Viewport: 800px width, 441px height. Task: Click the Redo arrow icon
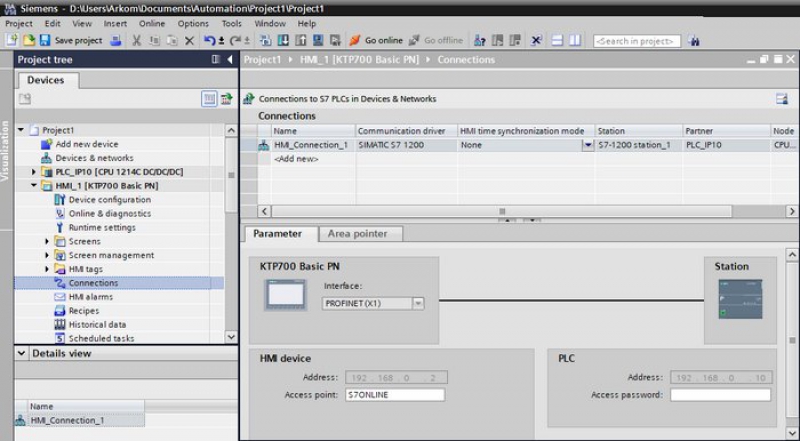click(235, 40)
